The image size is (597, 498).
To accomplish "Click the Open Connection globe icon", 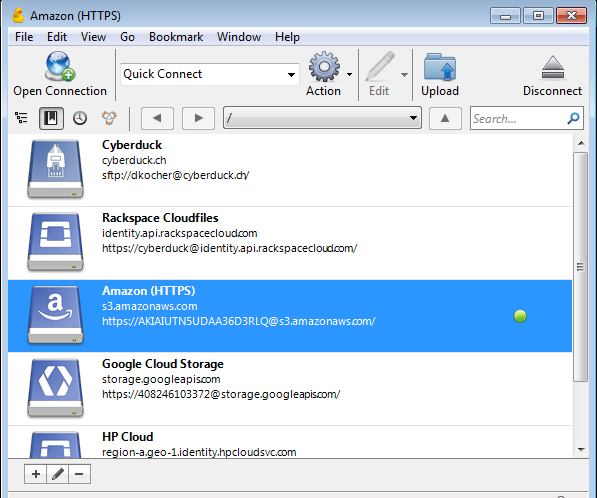I will [60, 66].
